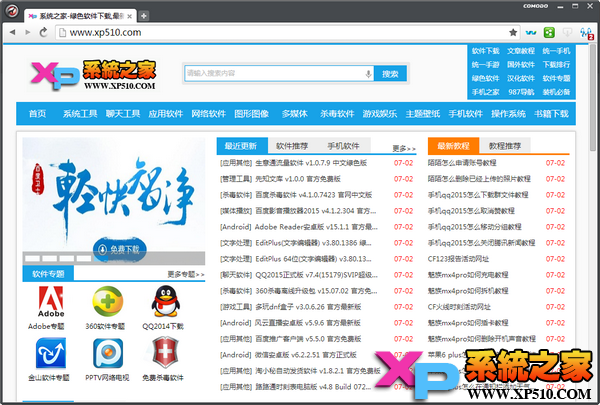Close the 系统之家 browser tab

(130, 16)
